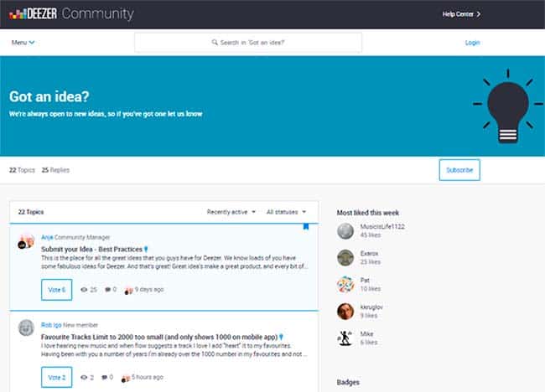Click the 45 likes text under MusicIsLife1122
Viewport: 545px width, 392px height.
(370, 235)
